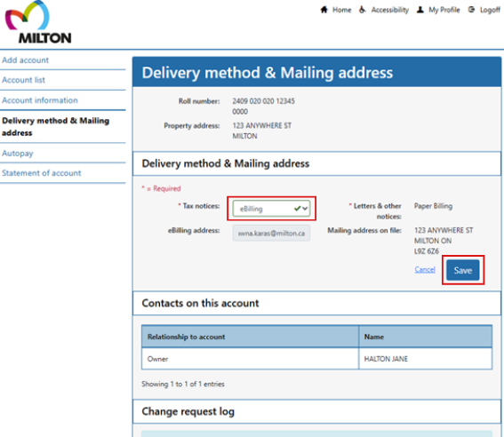Image resolution: width=504 pixels, height=437 pixels.
Task: Click Contacts on this account heading
Action: click(x=200, y=303)
